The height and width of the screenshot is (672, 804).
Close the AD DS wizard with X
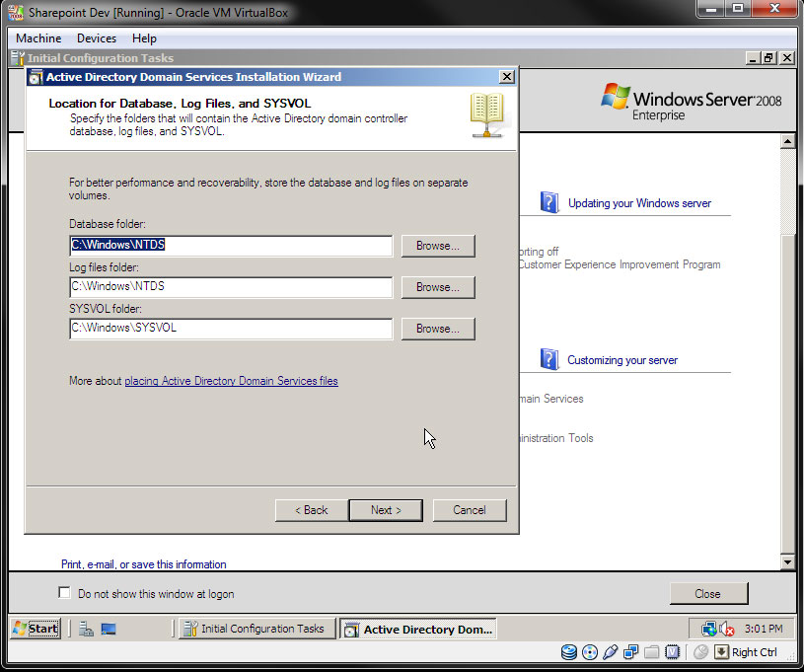point(507,77)
